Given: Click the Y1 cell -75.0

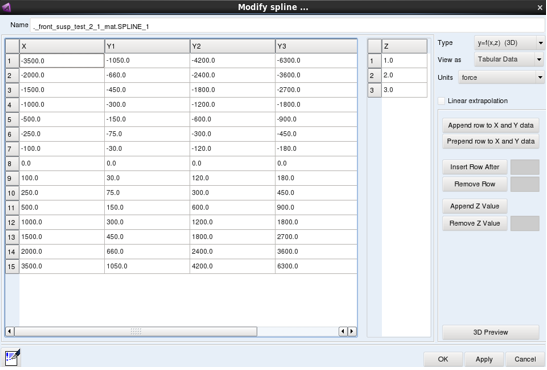Looking at the screenshot, I should pos(147,134).
